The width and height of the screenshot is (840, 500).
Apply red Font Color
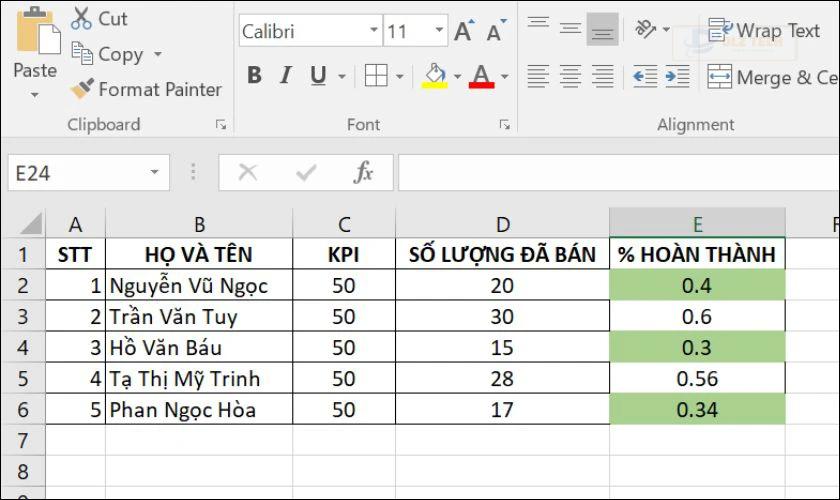pyautogui.click(x=482, y=76)
